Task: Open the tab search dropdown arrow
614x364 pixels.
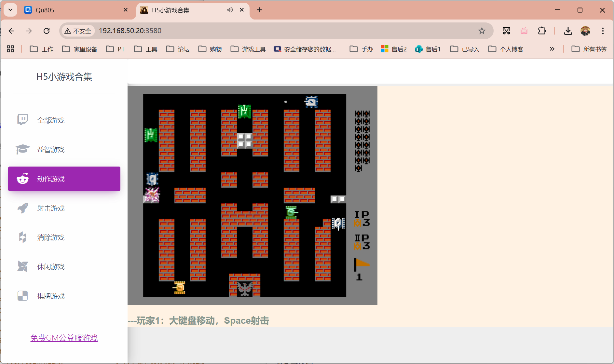Action: (10, 10)
